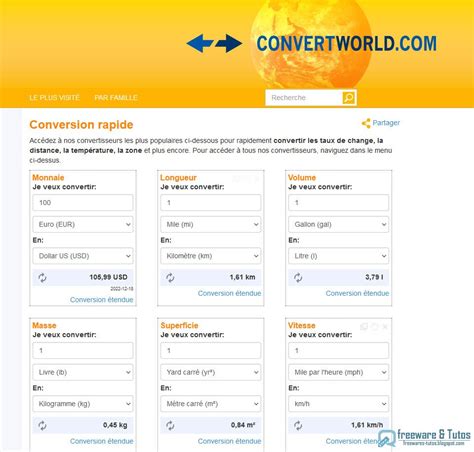The height and width of the screenshot is (452, 474).
Task: Open the Livre (lb) unit dropdown
Action: (83, 372)
